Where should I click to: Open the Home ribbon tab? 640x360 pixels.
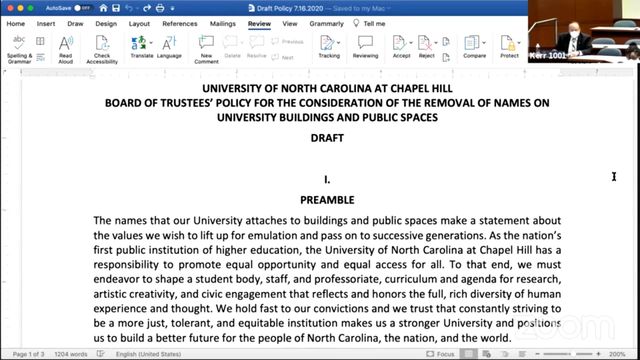pos(16,24)
